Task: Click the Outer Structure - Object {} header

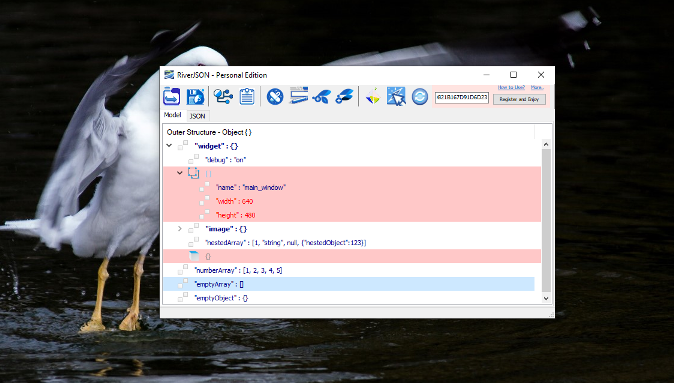Action: (x=209, y=132)
